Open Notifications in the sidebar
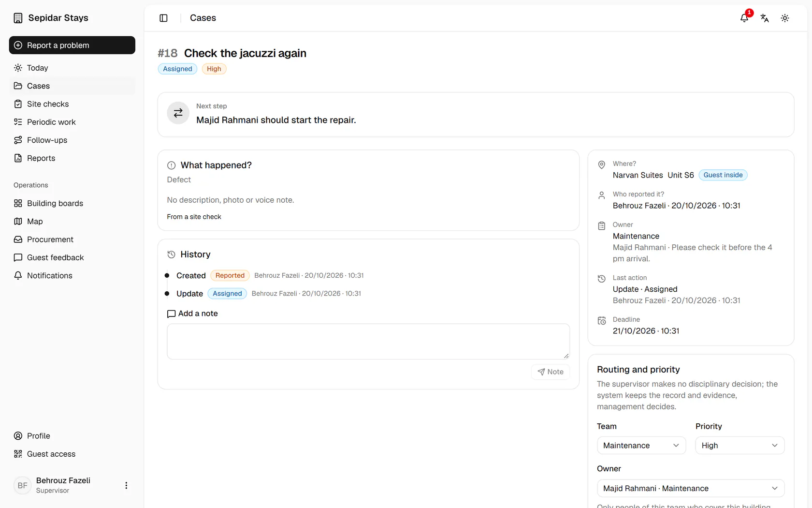Image resolution: width=812 pixels, height=508 pixels. click(x=72, y=275)
